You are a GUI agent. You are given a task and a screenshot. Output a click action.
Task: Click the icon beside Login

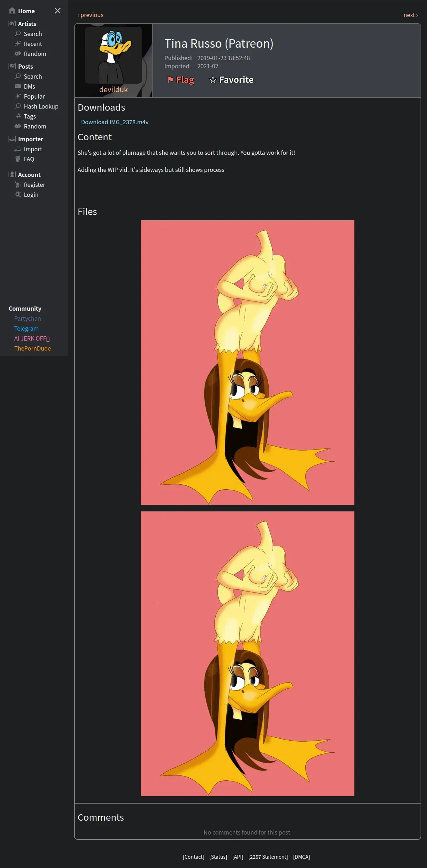18,194
